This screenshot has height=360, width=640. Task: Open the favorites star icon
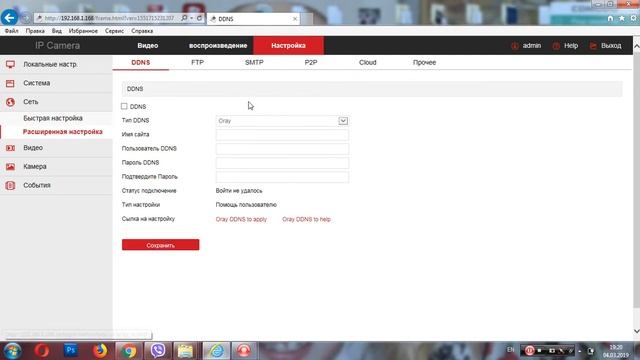click(622, 18)
